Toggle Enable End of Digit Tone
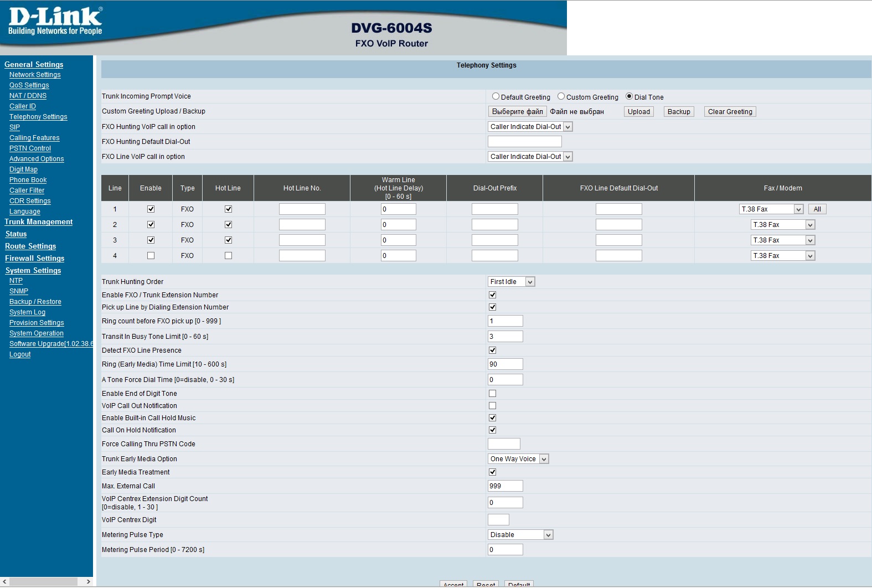This screenshot has width=872, height=588. [492, 394]
